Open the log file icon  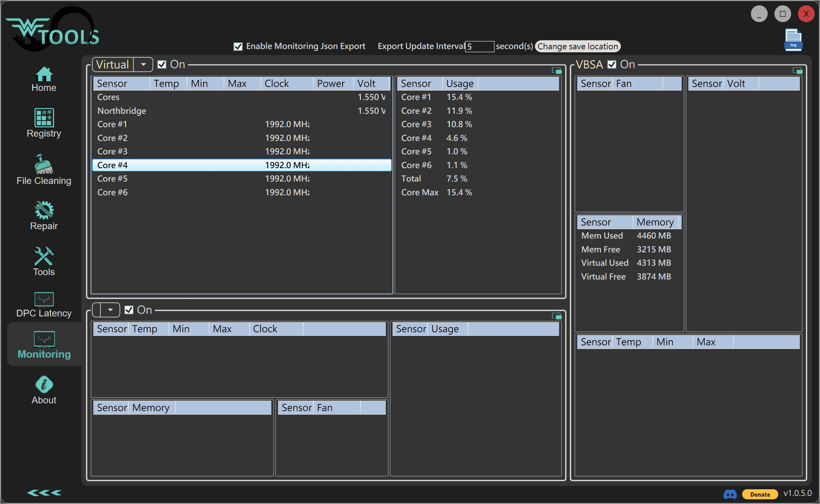793,40
